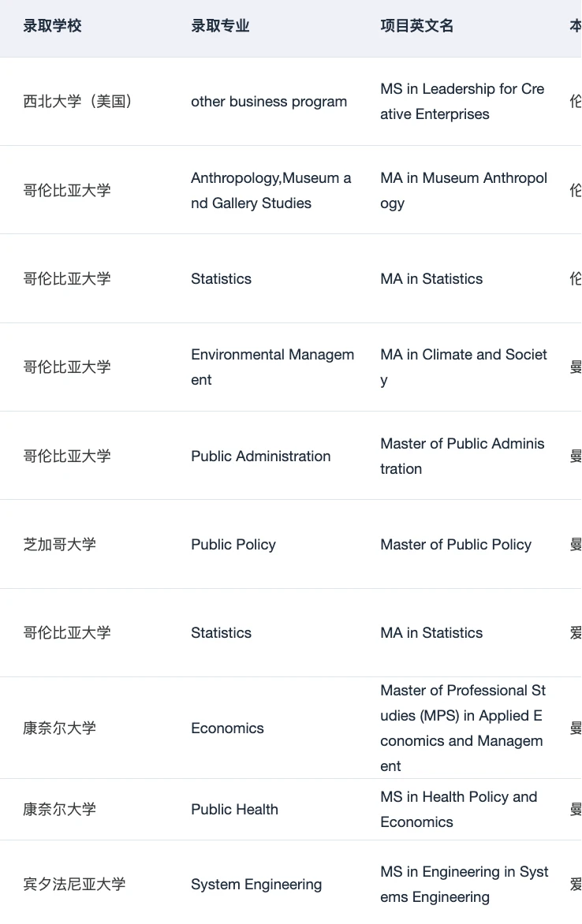Click 'MS in Health Policy and Economics'

(x=459, y=810)
